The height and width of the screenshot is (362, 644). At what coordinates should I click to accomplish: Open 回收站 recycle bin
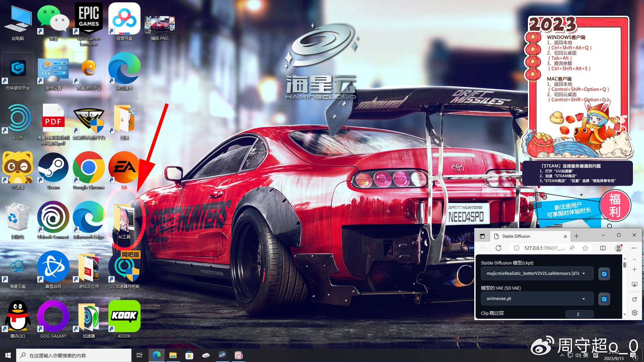(18, 221)
